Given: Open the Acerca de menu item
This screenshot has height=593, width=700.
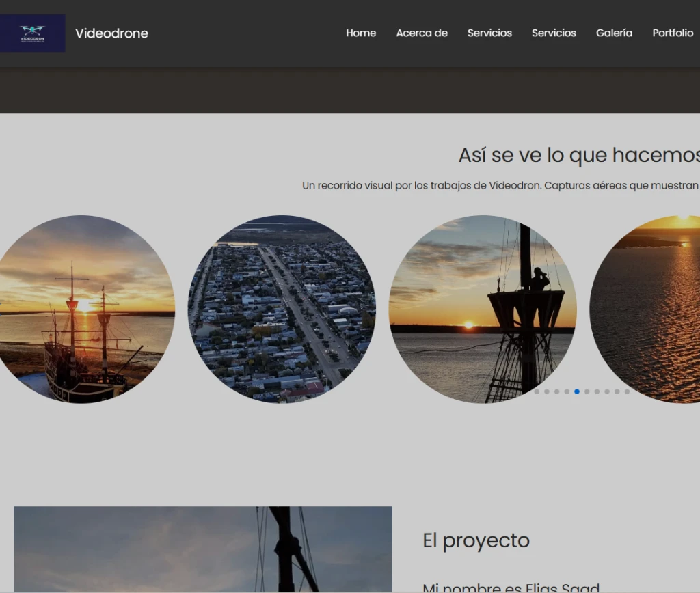Looking at the screenshot, I should [422, 33].
